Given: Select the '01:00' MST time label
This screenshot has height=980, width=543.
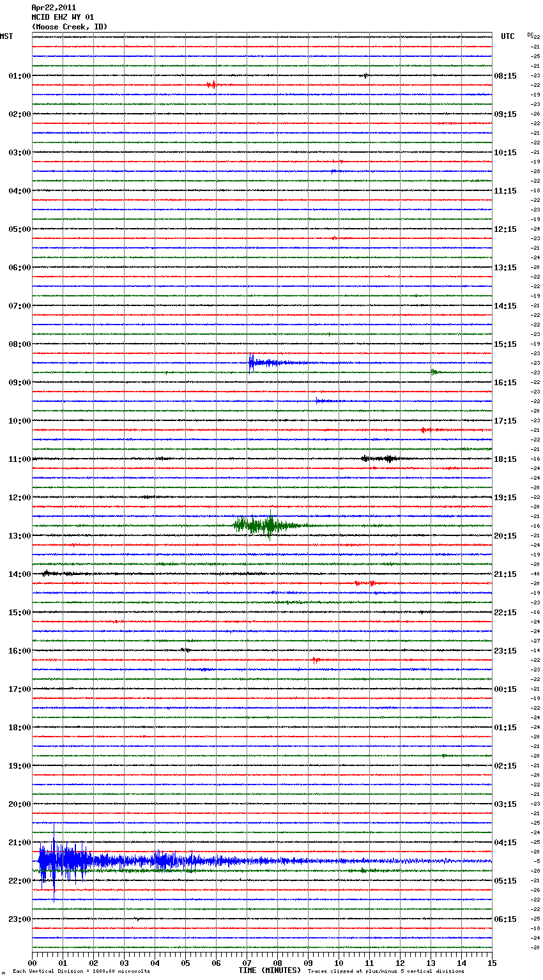Looking at the screenshot, I should (20, 76).
